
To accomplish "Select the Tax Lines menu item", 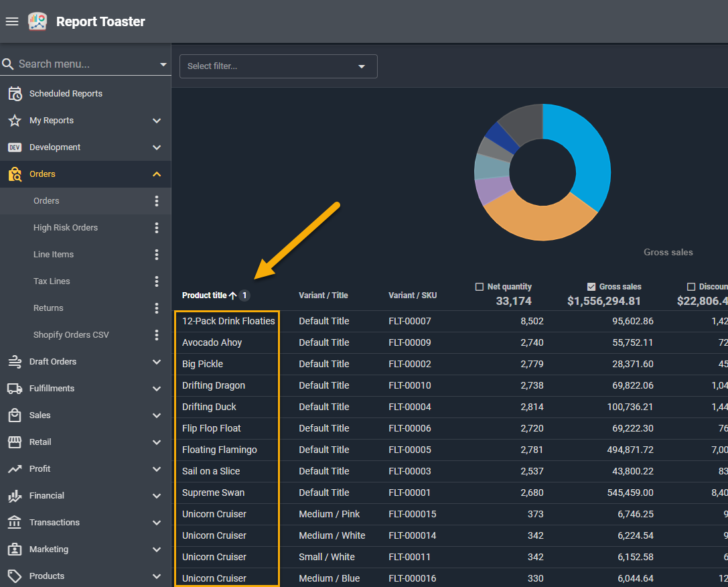I will 52,281.
